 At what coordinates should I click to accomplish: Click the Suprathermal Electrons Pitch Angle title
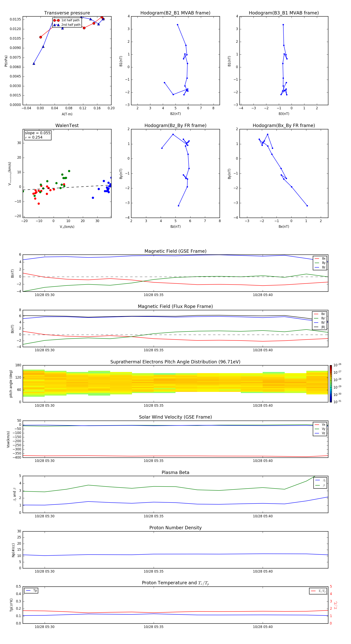175,362
